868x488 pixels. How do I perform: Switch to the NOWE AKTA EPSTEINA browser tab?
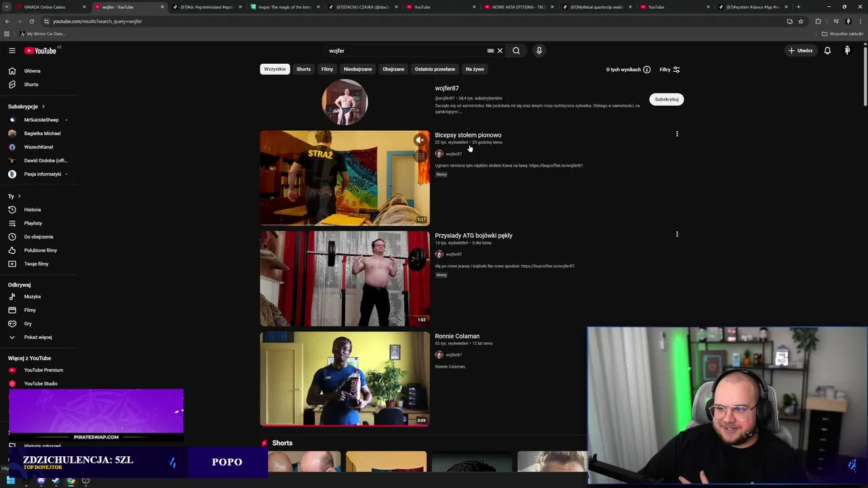pyautogui.click(x=519, y=7)
